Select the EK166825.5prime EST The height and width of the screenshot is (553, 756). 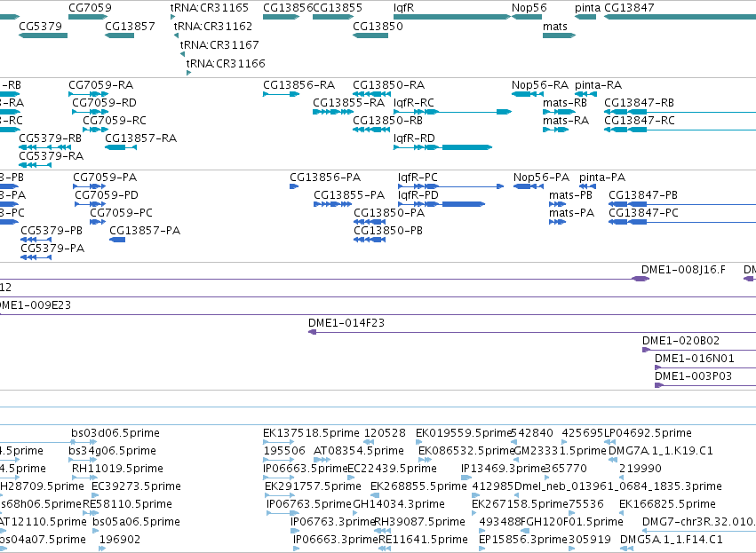pyautogui.click(x=622, y=513)
